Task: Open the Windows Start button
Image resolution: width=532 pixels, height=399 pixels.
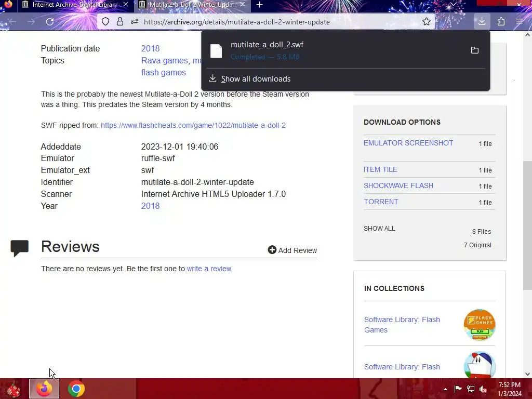Action: pyautogui.click(x=14, y=389)
